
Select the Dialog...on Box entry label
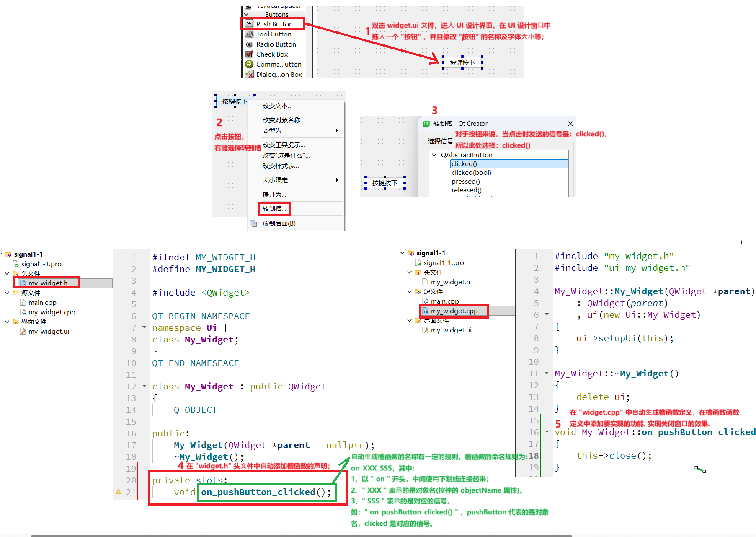pos(279,74)
